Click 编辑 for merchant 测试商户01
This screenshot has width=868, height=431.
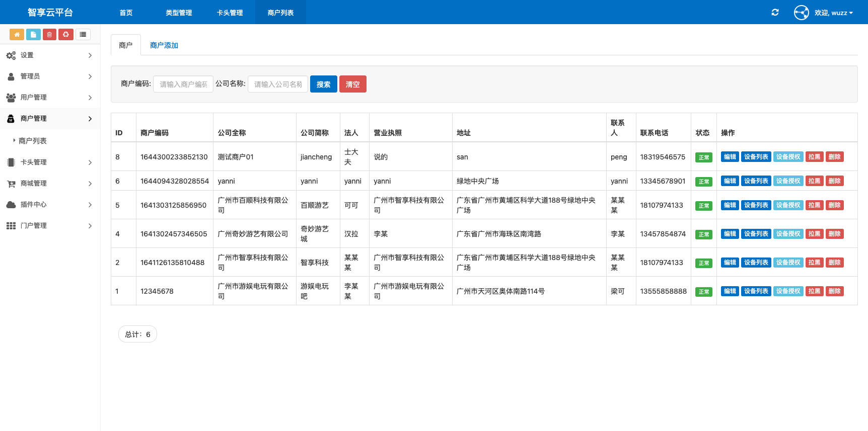pos(730,157)
